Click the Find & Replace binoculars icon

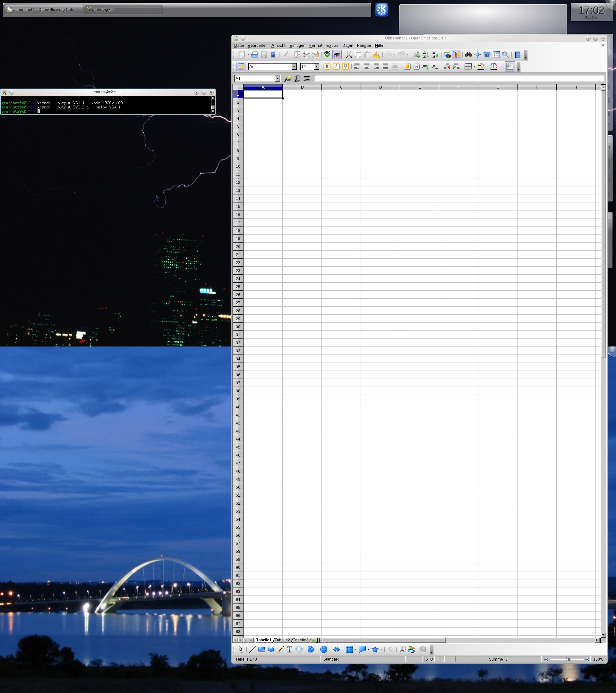[x=468, y=55]
